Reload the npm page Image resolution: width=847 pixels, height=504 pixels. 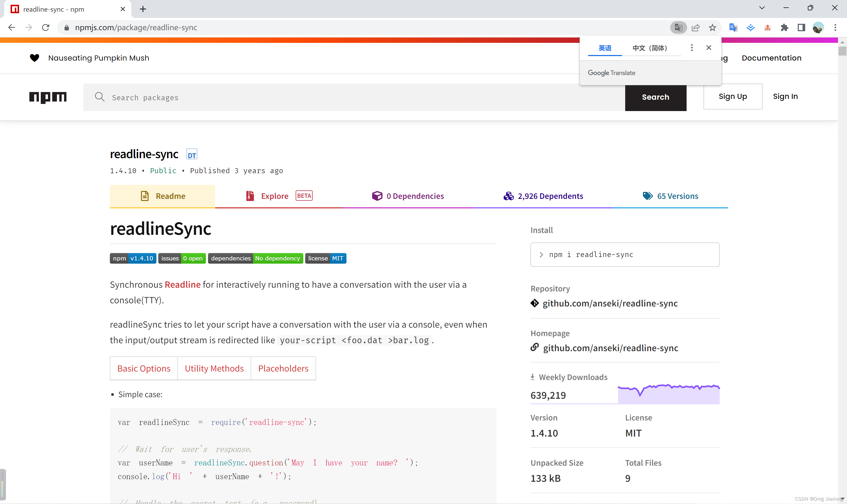(46, 28)
